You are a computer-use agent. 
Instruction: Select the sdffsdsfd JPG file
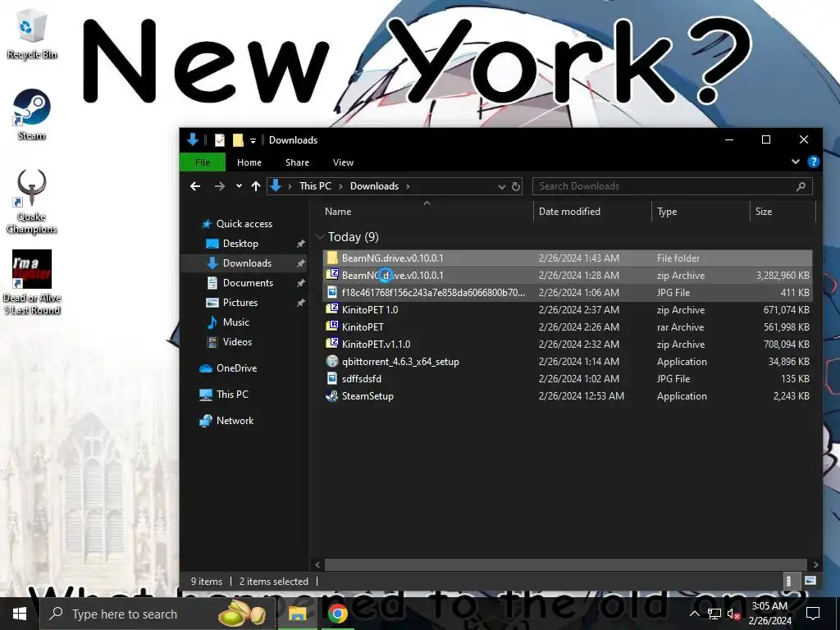click(x=568, y=379)
